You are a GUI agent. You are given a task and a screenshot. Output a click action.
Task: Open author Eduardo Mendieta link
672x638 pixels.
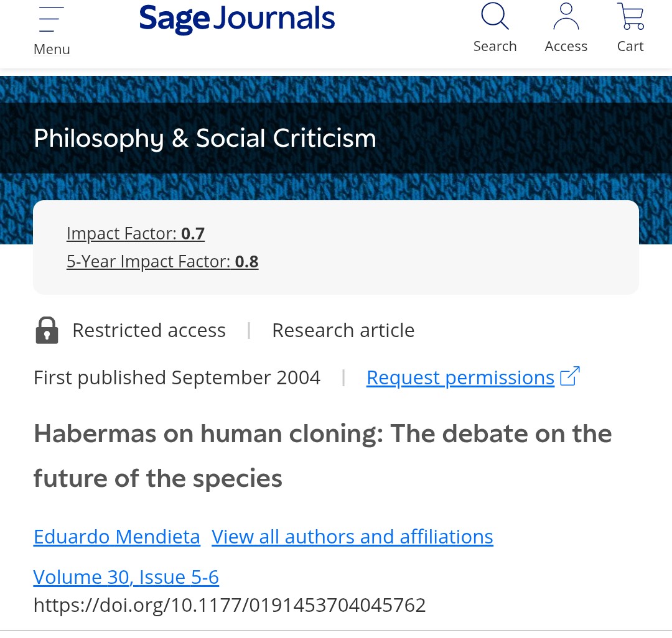point(116,537)
